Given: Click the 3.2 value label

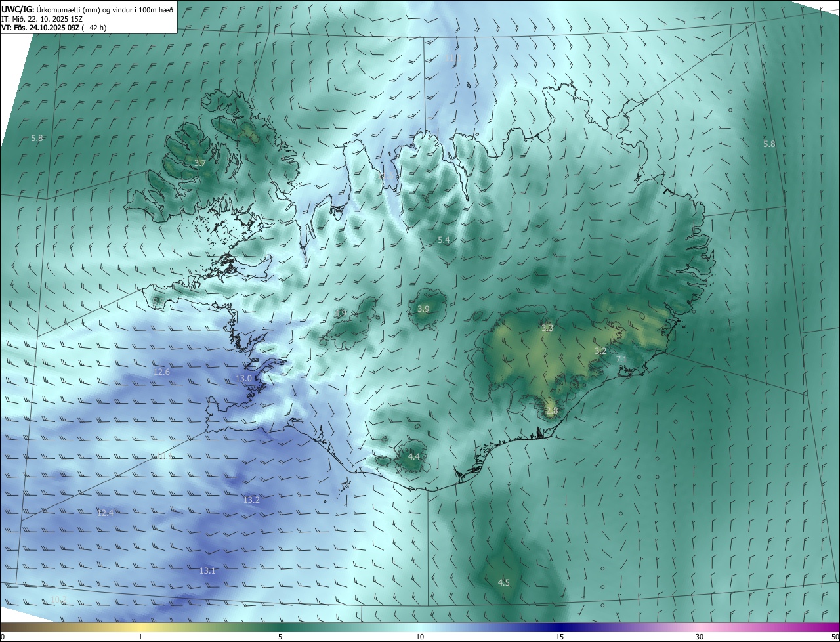Looking at the screenshot, I should (600, 351).
